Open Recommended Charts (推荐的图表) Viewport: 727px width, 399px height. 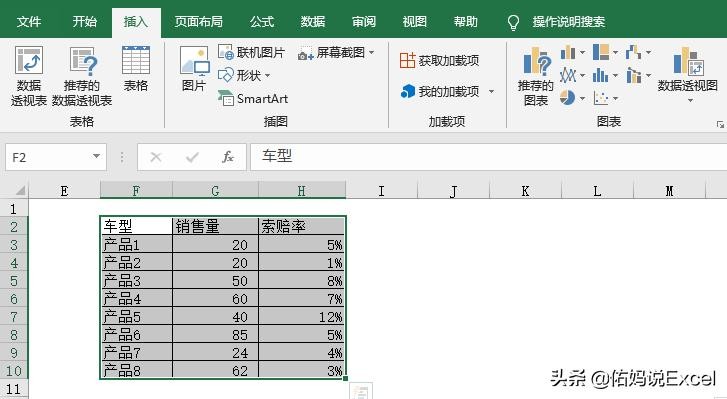[x=536, y=76]
